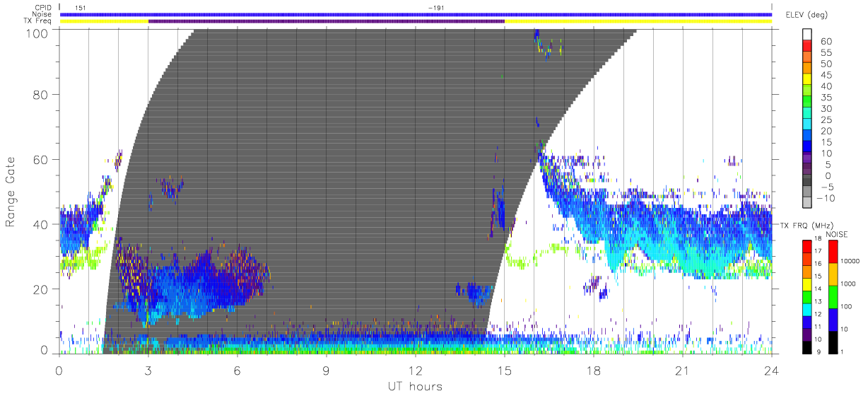Click the 'Range Gate' y-axis title
The height and width of the screenshot is (401, 868).
11,192
